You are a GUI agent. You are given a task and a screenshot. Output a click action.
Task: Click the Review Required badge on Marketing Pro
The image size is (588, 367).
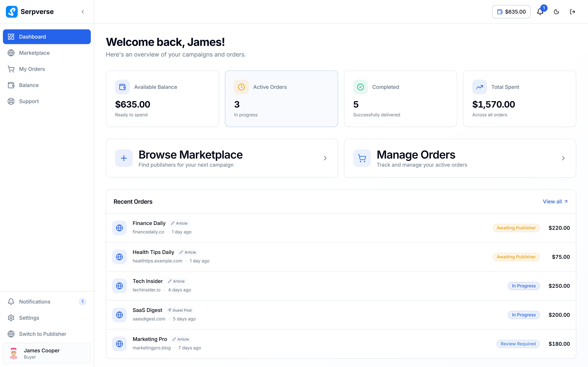[x=518, y=344]
